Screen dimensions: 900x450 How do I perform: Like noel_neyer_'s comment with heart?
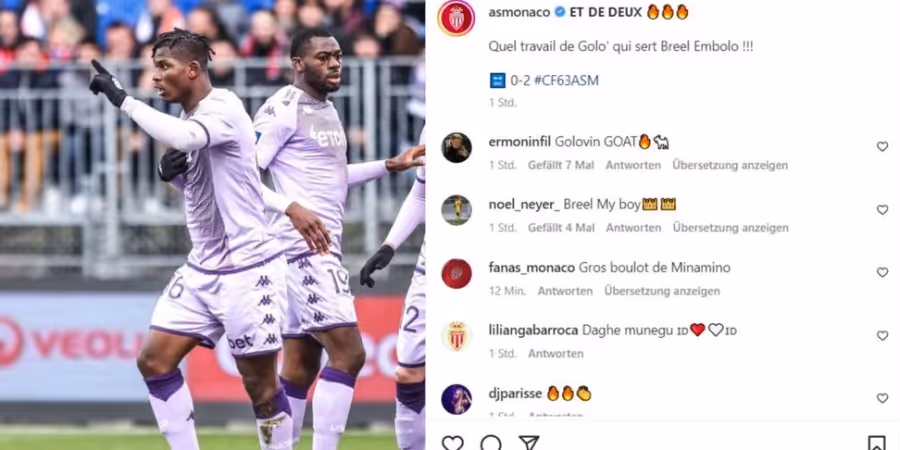pos(882,210)
